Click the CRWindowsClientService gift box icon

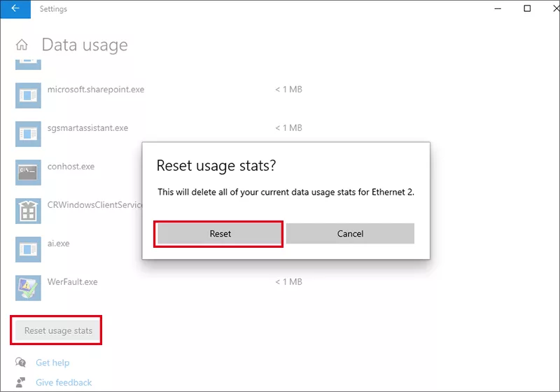click(28, 211)
